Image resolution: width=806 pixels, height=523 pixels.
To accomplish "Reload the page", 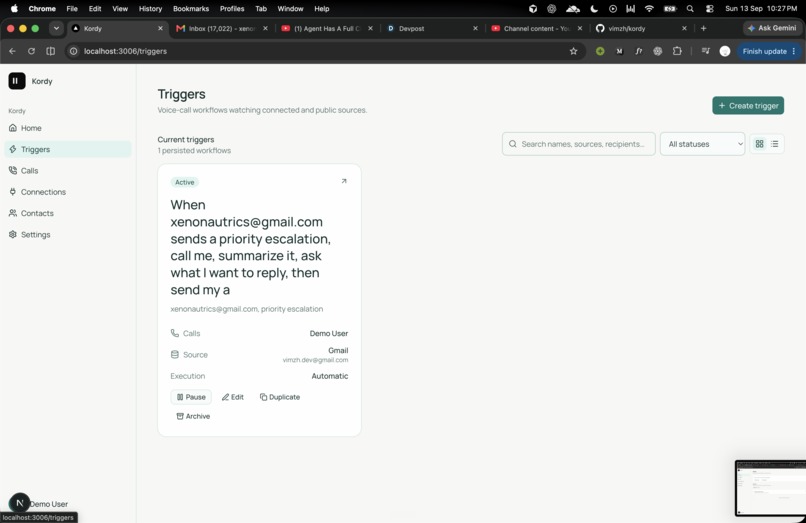I will pos(31,51).
